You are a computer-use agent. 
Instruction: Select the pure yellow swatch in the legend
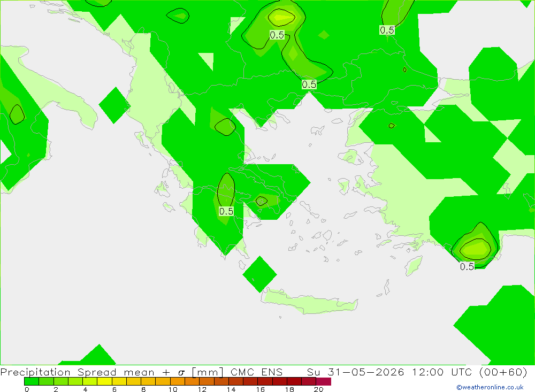(x=104, y=381)
